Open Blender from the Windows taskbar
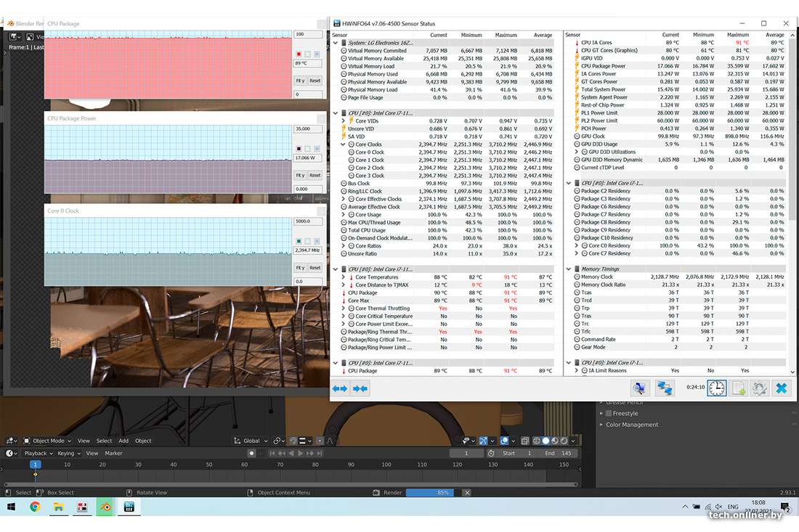The width and height of the screenshot is (799, 532). [105, 507]
